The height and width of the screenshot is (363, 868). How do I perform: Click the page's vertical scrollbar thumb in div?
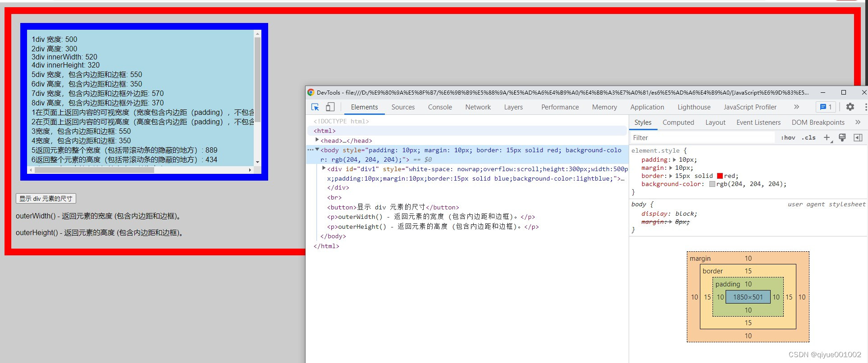click(257, 80)
